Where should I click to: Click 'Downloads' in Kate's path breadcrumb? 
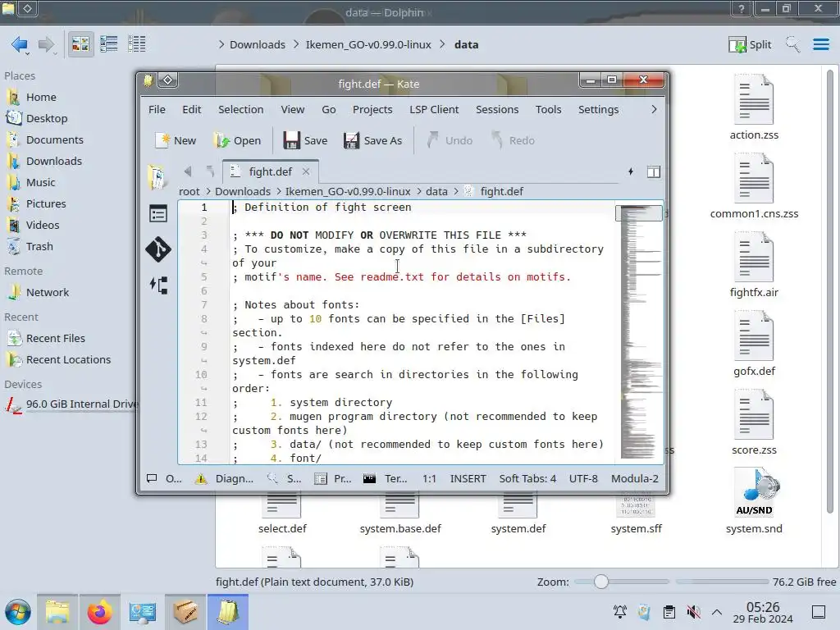click(x=243, y=191)
